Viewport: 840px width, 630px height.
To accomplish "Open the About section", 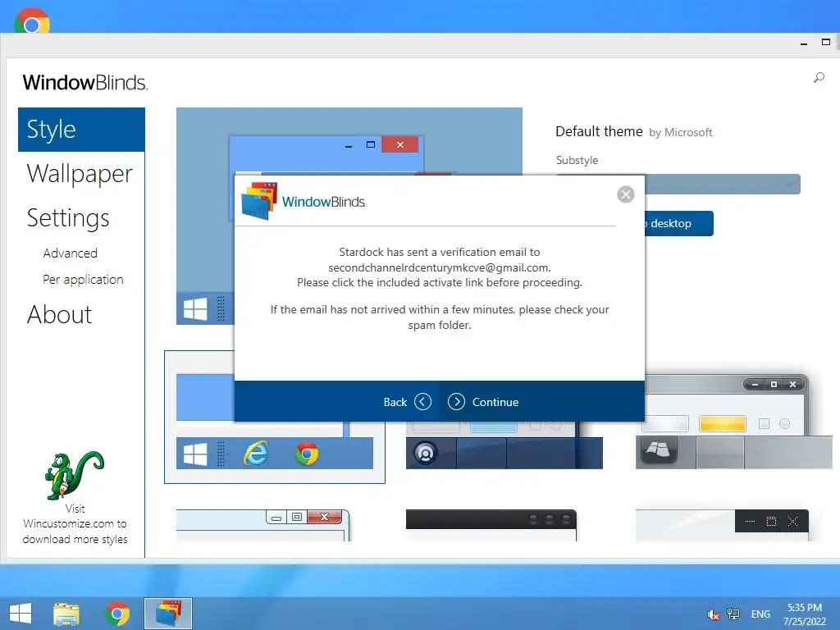I will click(59, 314).
